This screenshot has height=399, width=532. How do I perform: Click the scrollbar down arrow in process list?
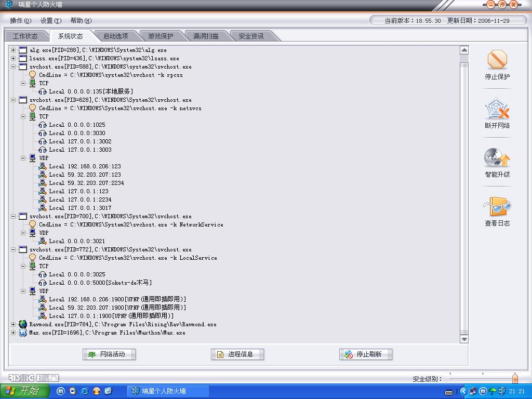coord(464,339)
